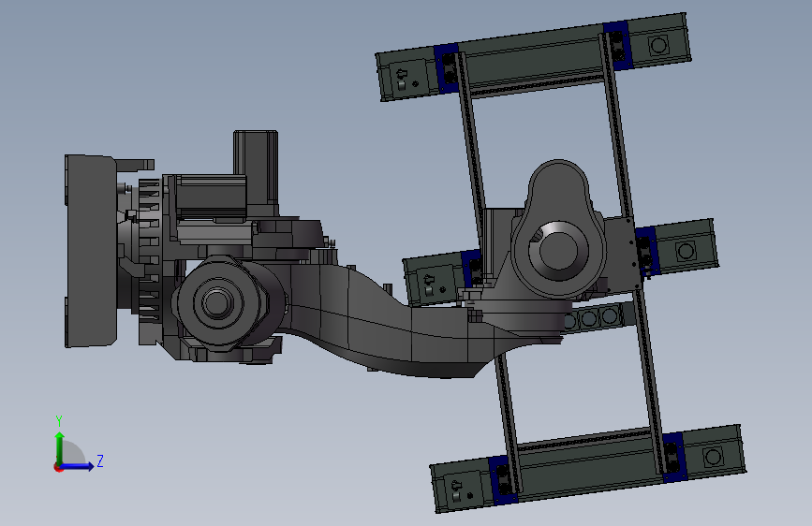
Task: Select the round hub with concentric rings
Action: click(217, 303)
